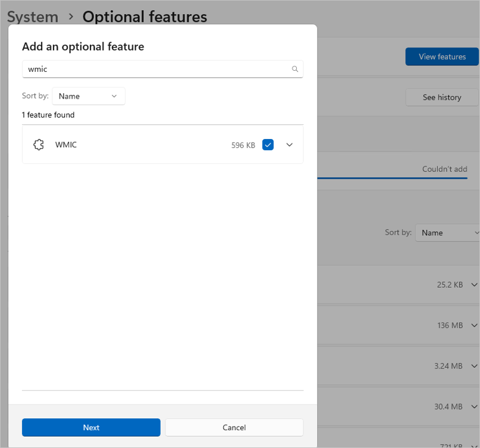The width and height of the screenshot is (480, 448).
Task: Click the Optional features page title
Action: (x=145, y=17)
